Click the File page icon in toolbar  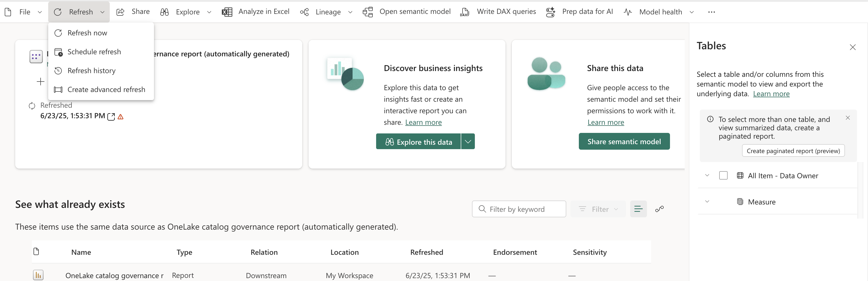(8, 12)
